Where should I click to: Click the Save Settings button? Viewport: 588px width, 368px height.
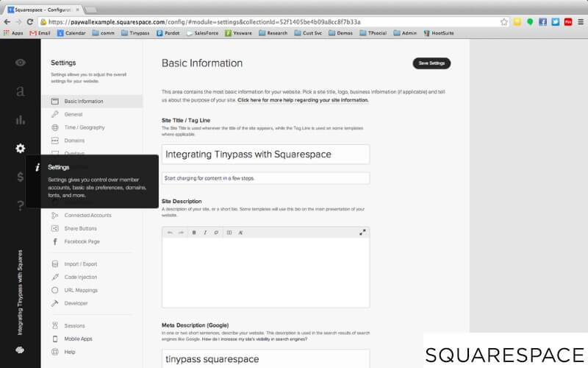point(431,63)
